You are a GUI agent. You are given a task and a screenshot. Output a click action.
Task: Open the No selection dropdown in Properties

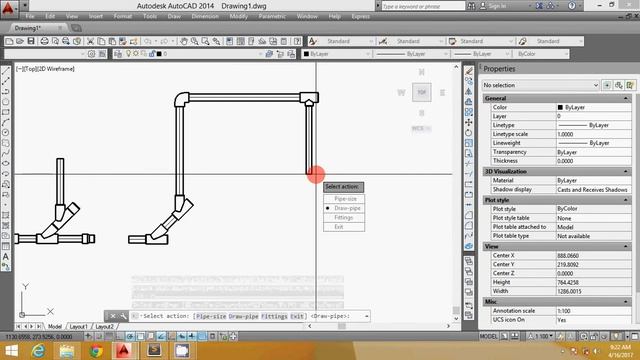(540, 85)
